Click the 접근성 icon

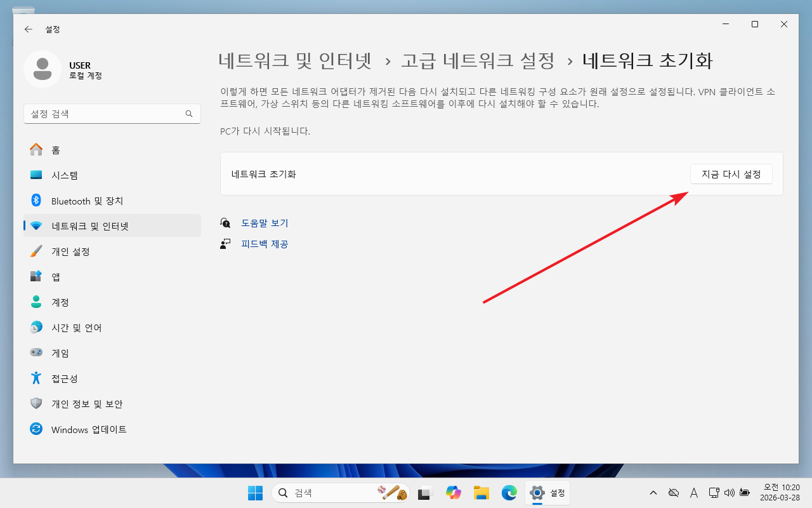[x=36, y=378]
